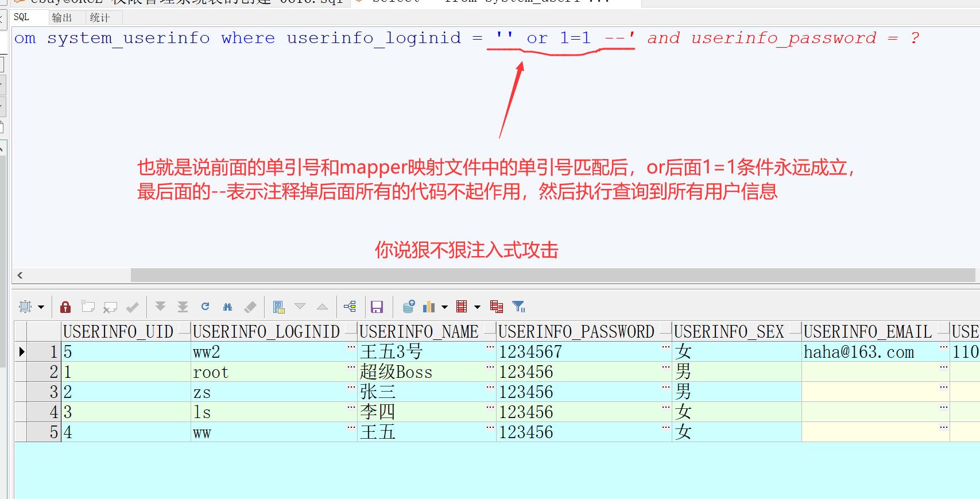Switch to the 统计 tab
The image size is (980, 499).
click(x=100, y=18)
